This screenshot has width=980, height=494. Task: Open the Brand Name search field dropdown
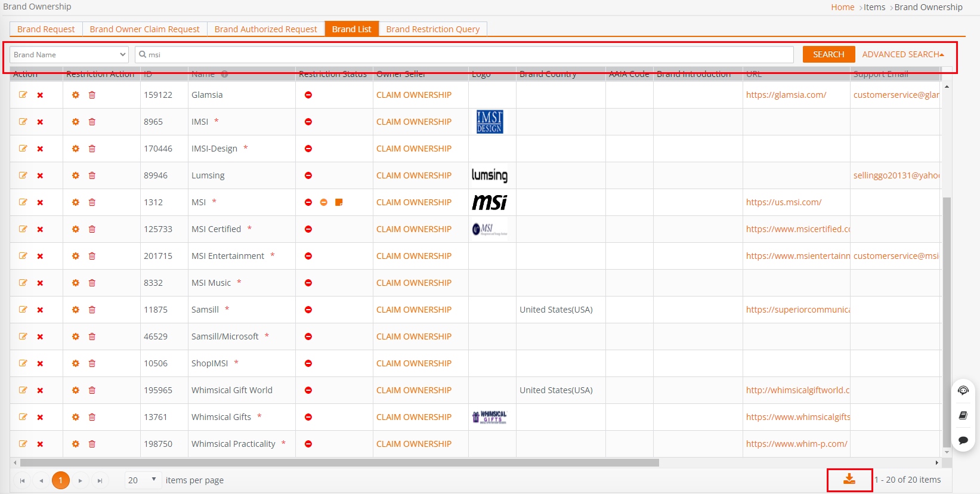pos(69,54)
